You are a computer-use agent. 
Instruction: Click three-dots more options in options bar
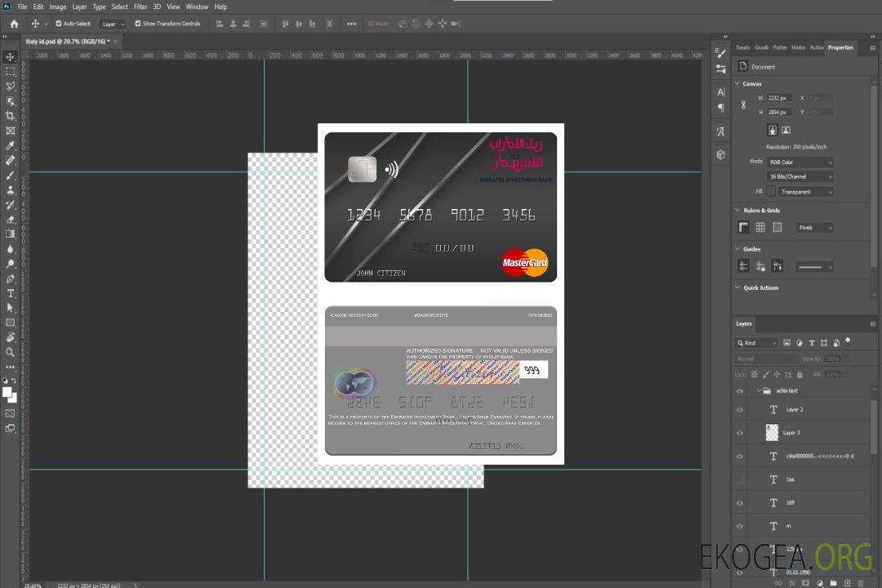point(351,24)
